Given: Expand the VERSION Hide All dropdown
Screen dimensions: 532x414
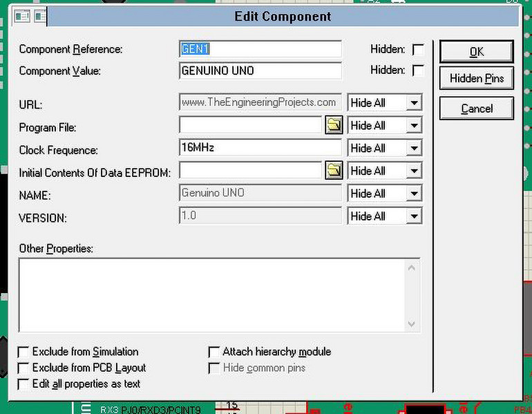Looking at the screenshot, I should 413,216.
